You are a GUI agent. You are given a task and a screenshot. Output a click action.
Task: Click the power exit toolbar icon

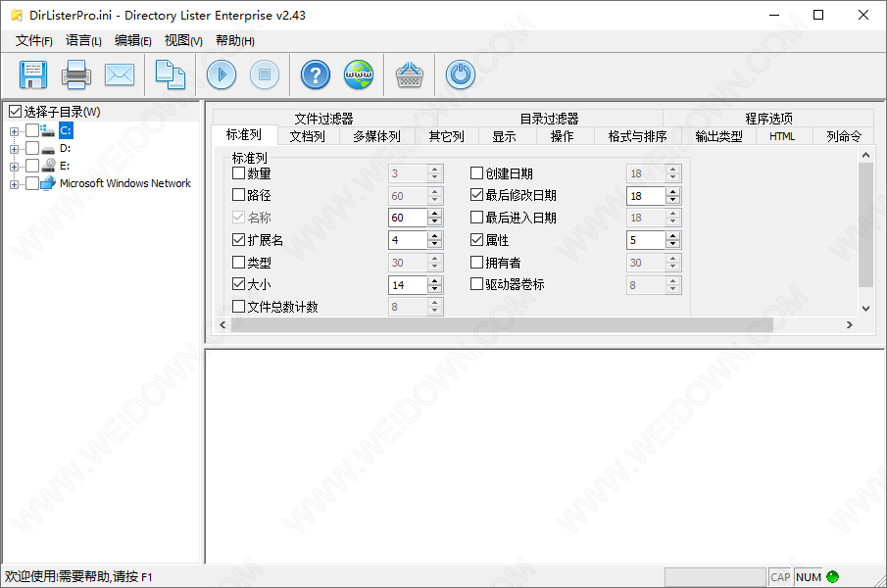point(461,74)
